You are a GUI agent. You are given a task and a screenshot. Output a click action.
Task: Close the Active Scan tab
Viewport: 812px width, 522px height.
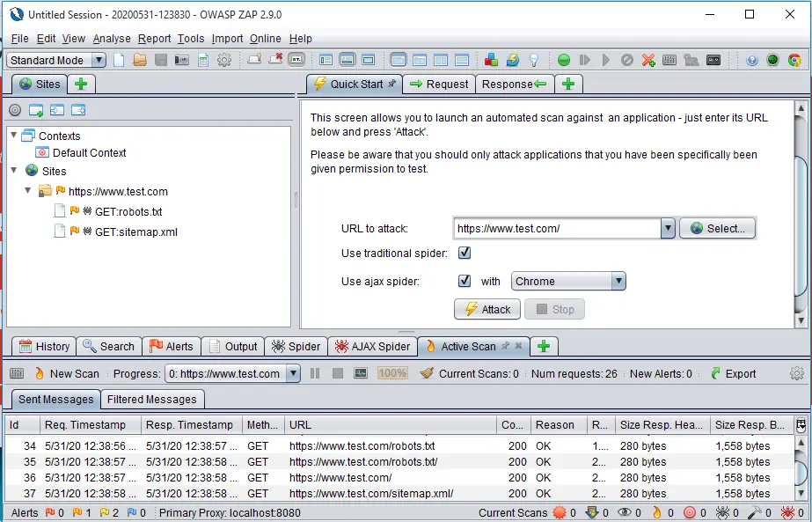(x=518, y=345)
